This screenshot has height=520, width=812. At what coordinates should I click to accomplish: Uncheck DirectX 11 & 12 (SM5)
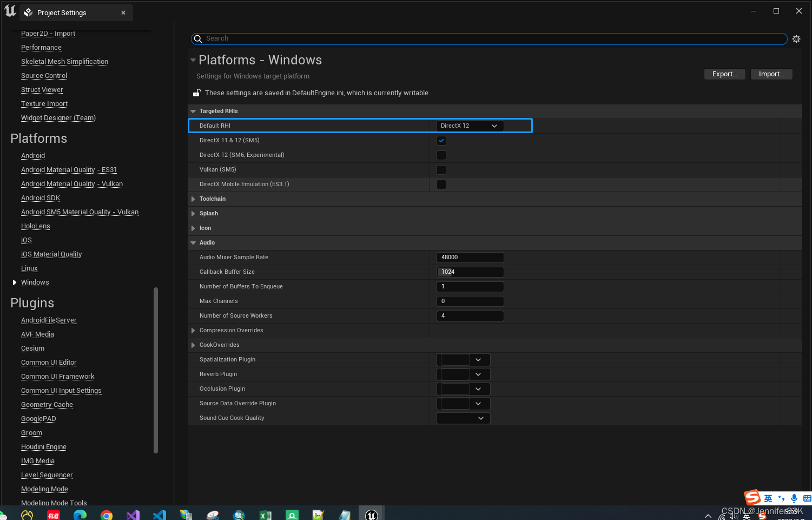441,140
